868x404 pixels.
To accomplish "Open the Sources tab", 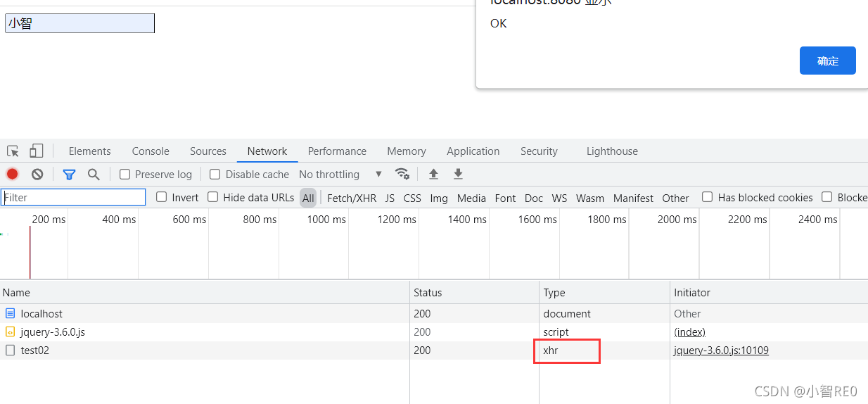I will 208,151.
